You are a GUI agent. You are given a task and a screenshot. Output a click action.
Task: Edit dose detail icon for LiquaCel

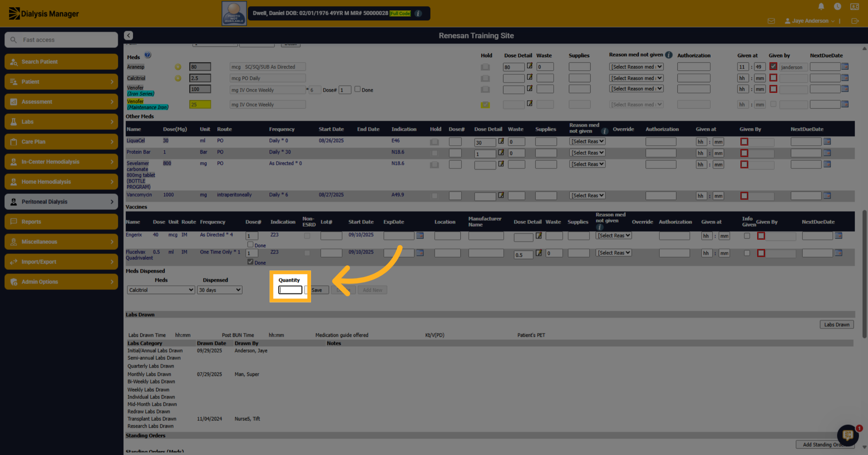(x=501, y=141)
